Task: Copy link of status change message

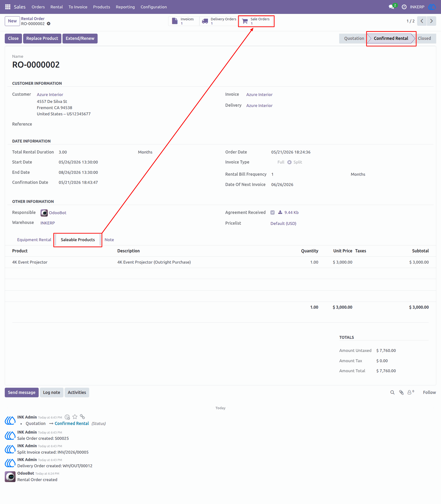Action: click(x=82, y=417)
